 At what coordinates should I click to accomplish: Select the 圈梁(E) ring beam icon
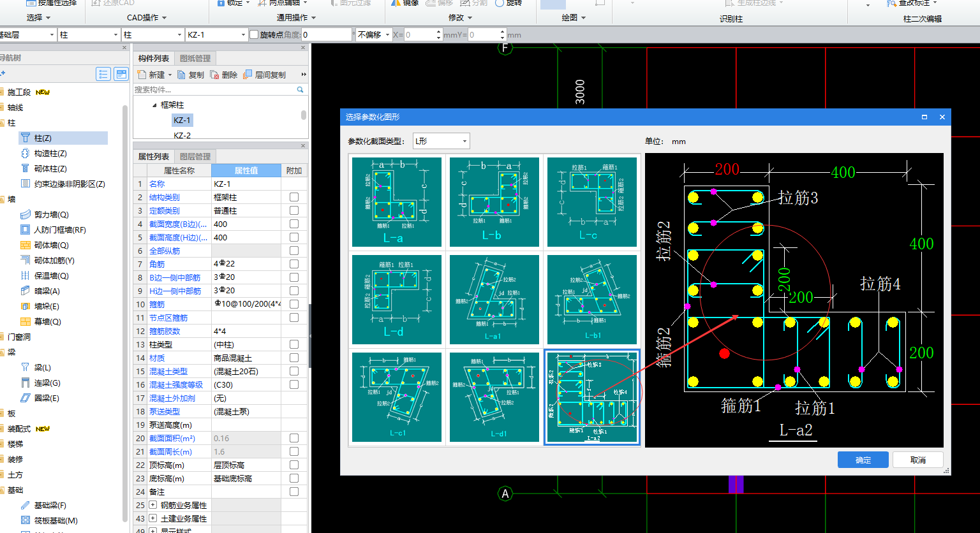(x=26, y=398)
